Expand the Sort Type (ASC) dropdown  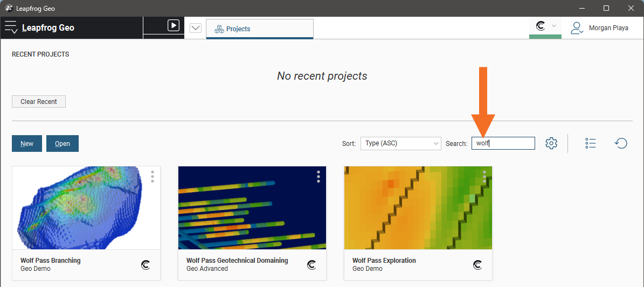tap(401, 143)
